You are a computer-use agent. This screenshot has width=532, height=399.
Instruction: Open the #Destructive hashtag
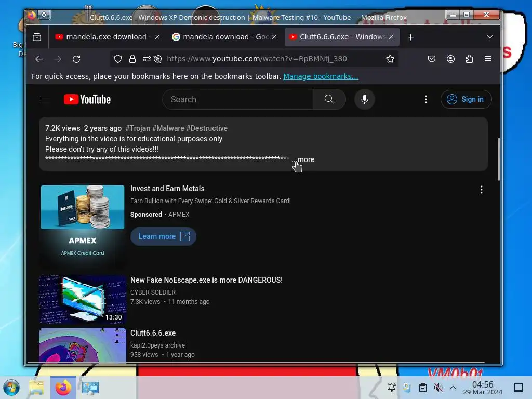click(207, 128)
